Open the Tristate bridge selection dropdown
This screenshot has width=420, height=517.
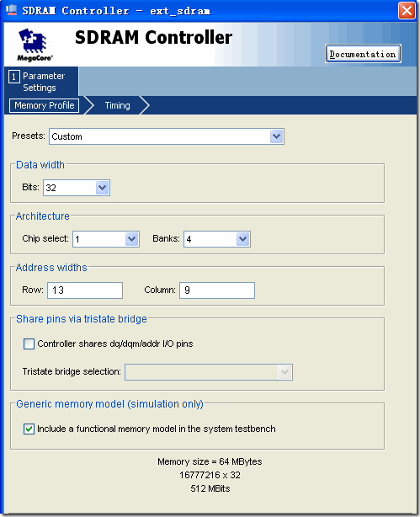(x=209, y=372)
